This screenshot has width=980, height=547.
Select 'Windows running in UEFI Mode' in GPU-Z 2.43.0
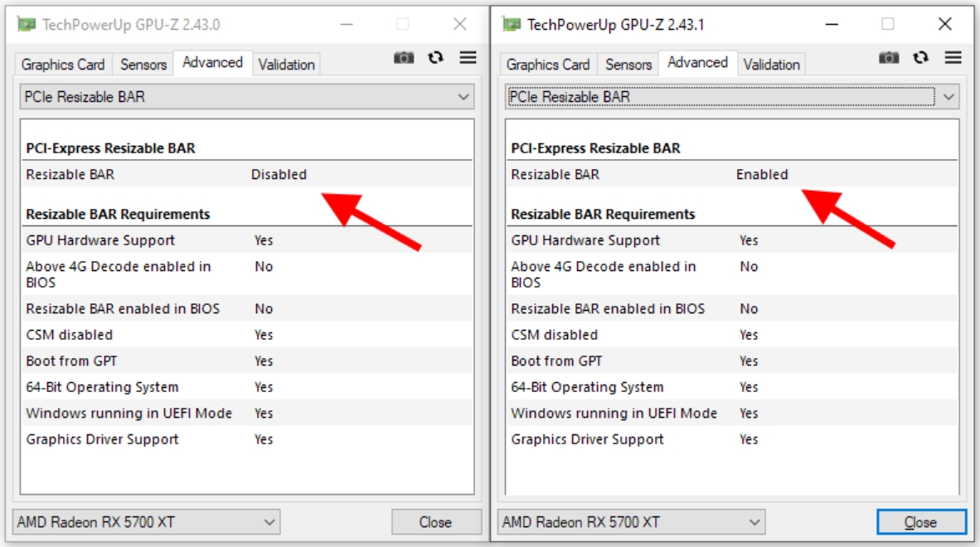point(247,414)
